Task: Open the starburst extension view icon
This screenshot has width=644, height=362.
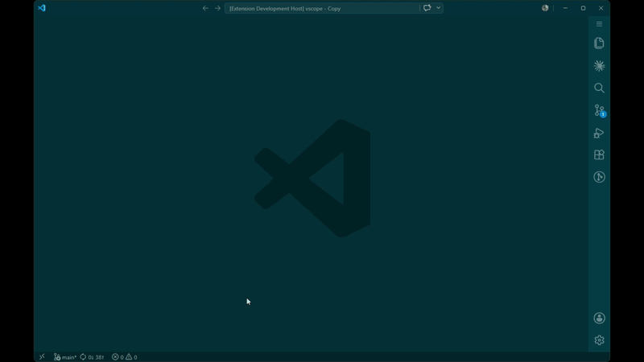Action: (599, 66)
